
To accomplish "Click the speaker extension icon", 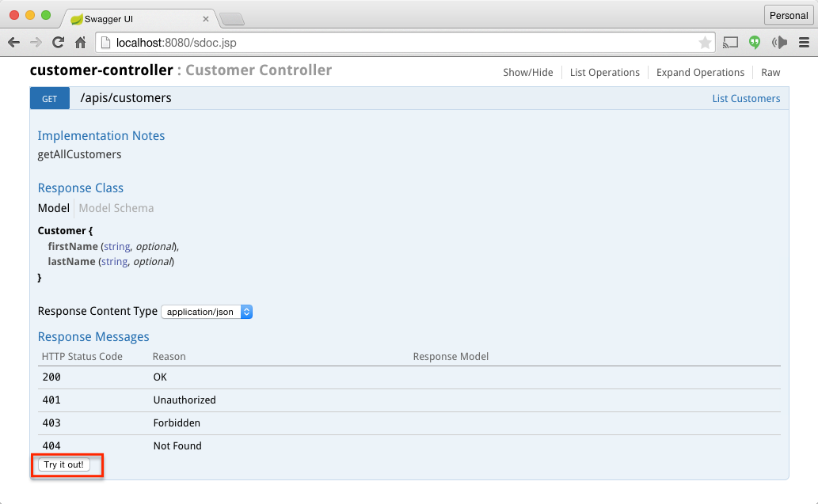I will [779, 43].
